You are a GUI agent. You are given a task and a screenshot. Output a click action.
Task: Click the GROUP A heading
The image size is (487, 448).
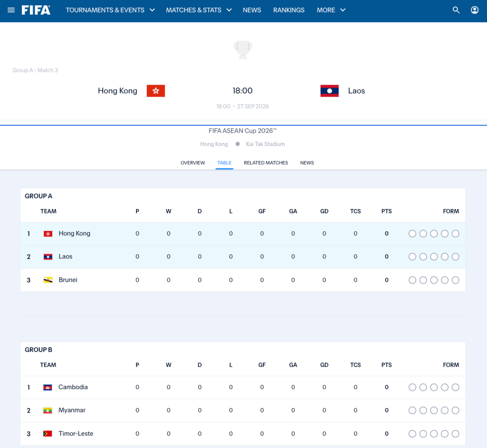(39, 196)
